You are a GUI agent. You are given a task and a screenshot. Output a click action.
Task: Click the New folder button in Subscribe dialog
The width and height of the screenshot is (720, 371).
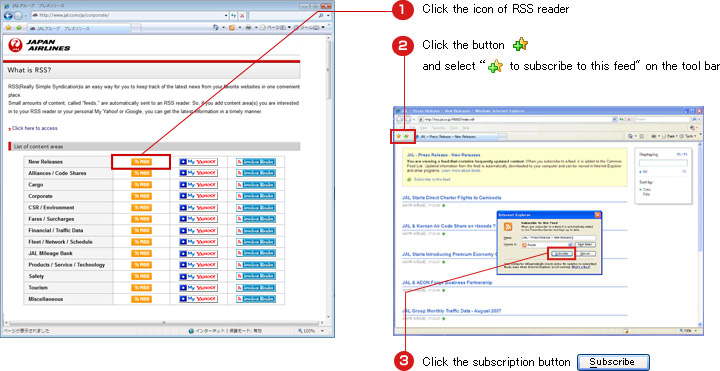tap(585, 245)
